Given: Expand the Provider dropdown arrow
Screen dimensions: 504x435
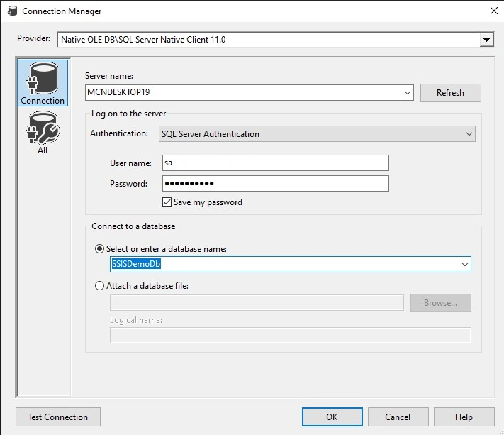Looking at the screenshot, I should [487, 40].
